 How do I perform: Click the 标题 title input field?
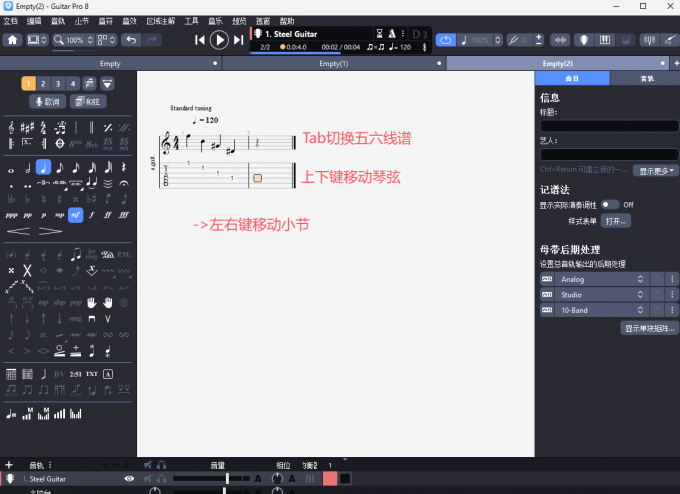(608, 126)
